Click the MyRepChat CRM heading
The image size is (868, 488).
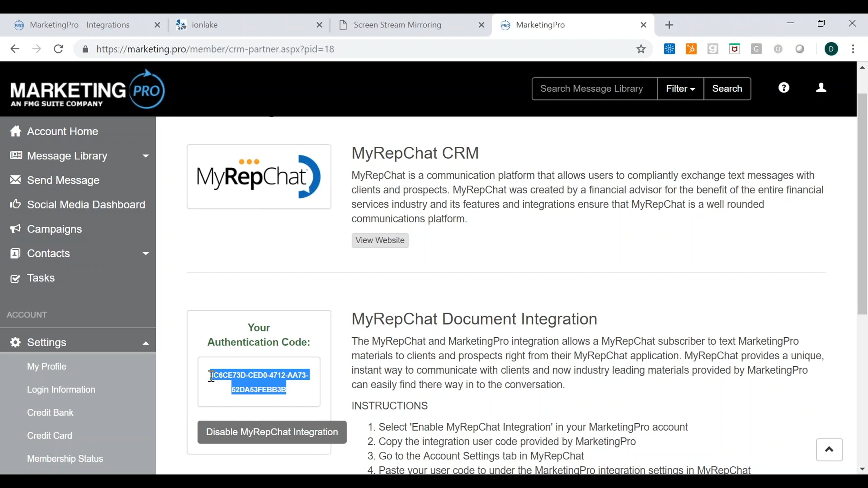(x=415, y=153)
